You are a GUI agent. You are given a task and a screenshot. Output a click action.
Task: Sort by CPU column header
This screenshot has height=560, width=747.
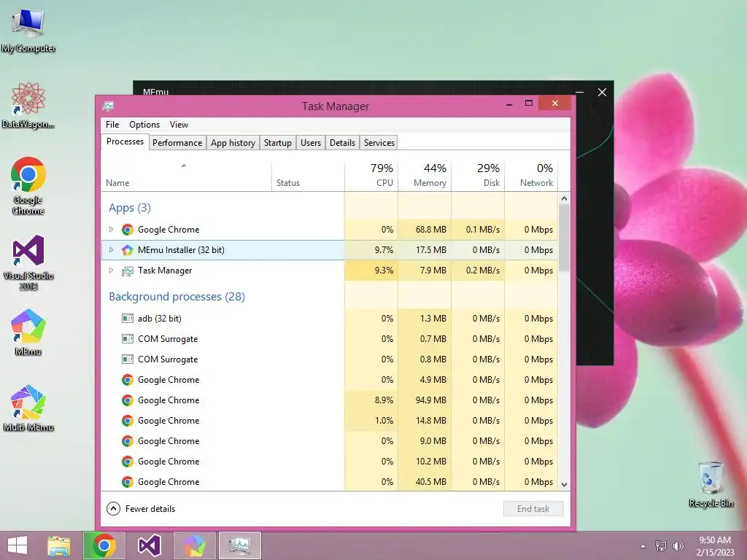(x=371, y=175)
